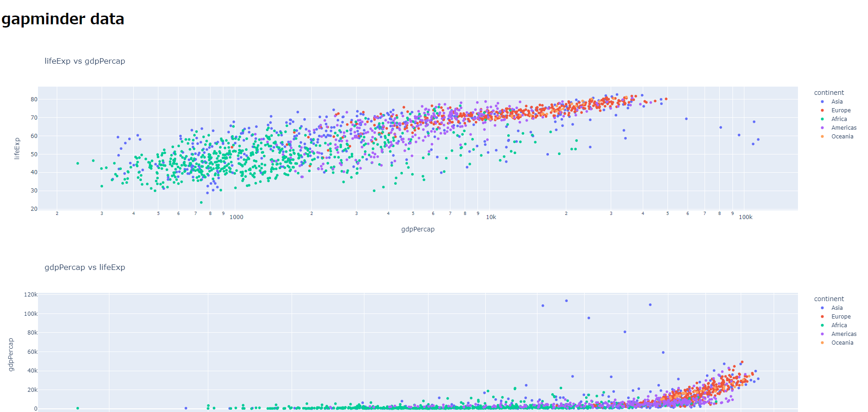The width and height of the screenshot is (868, 412).
Task: Click the red Europe legend marker in top chart
Action: [822, 110]
